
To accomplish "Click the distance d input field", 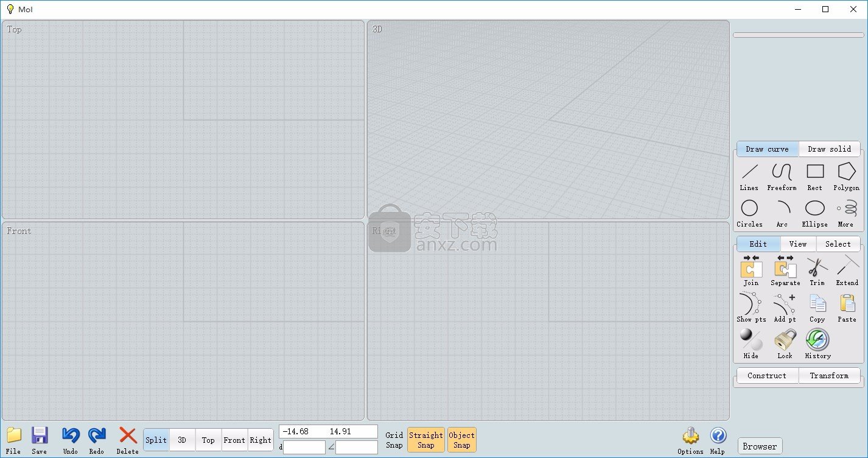I will point(304,447).
